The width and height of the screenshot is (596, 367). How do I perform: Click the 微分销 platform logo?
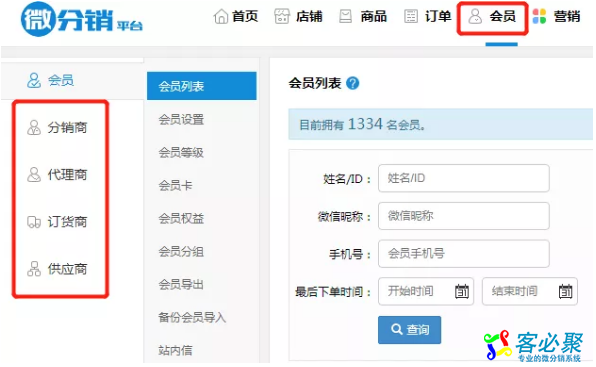82,19
